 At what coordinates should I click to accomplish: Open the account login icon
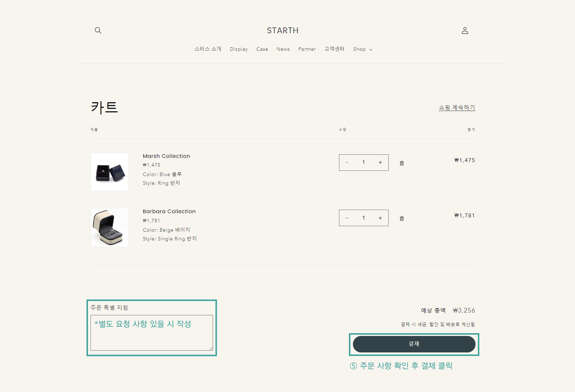click(465, 31)
